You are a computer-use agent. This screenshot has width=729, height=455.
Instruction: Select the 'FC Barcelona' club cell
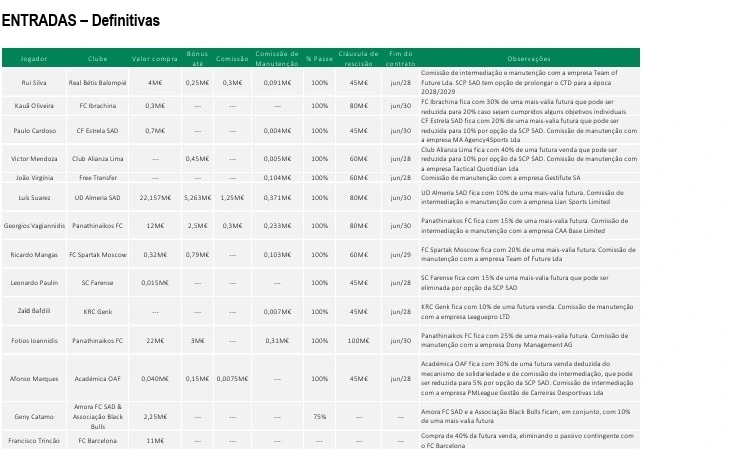tap(97, 441)
